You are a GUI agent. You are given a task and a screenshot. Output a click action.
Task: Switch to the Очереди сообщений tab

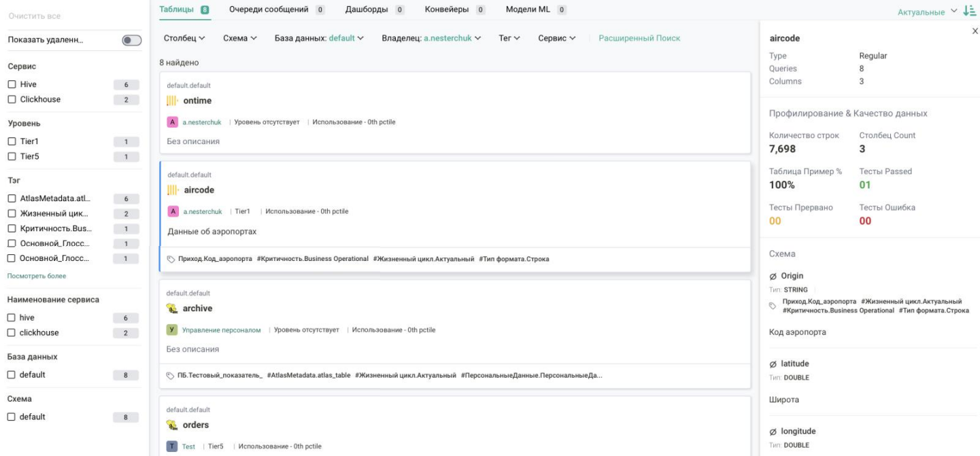click(277, 10)
